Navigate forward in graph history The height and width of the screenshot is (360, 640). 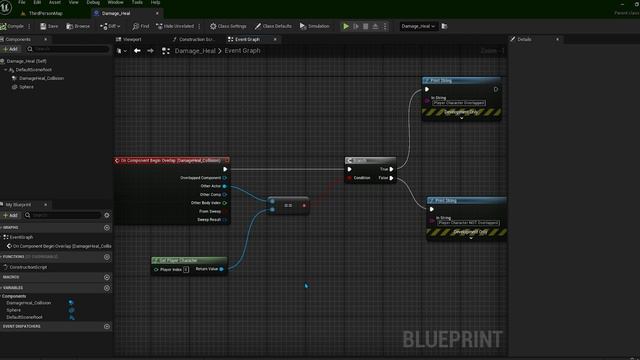point(151,51)
